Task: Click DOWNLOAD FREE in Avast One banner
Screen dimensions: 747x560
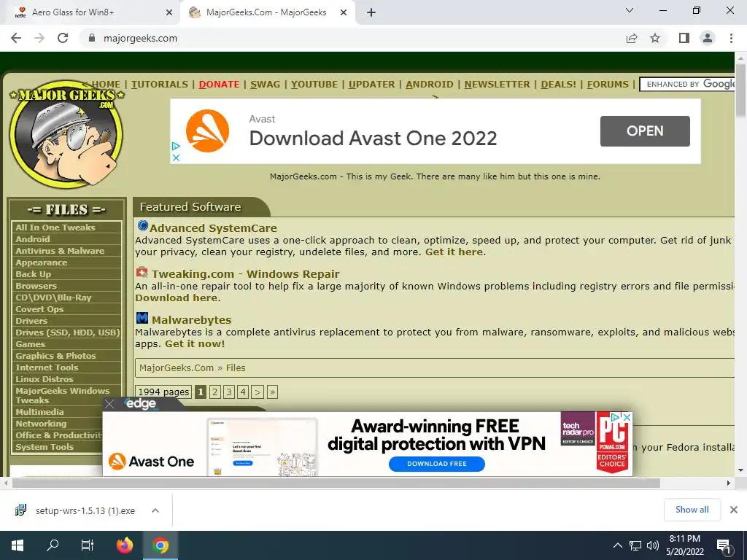Action: (437, 464)
